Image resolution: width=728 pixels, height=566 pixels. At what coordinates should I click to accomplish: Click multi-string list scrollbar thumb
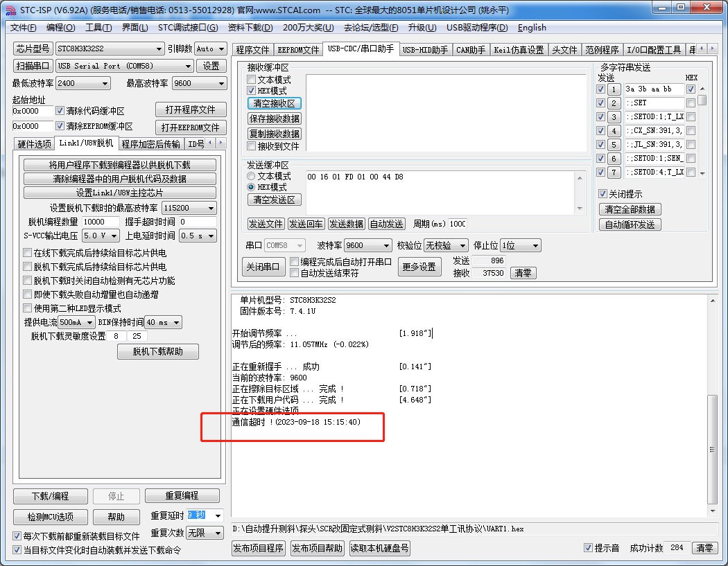pyautogui.click(x=702, y=100)
